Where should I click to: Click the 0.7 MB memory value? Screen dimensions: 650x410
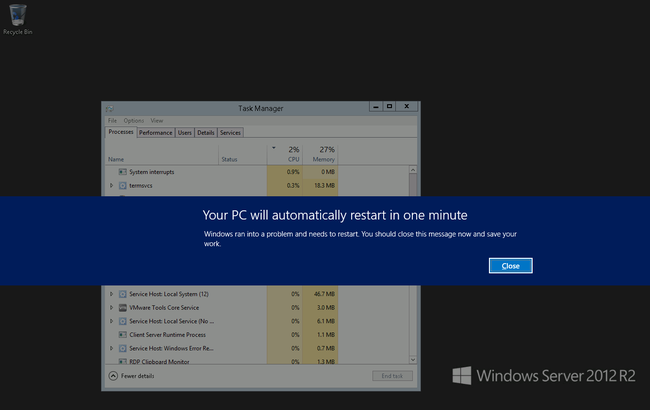[326, 348]
